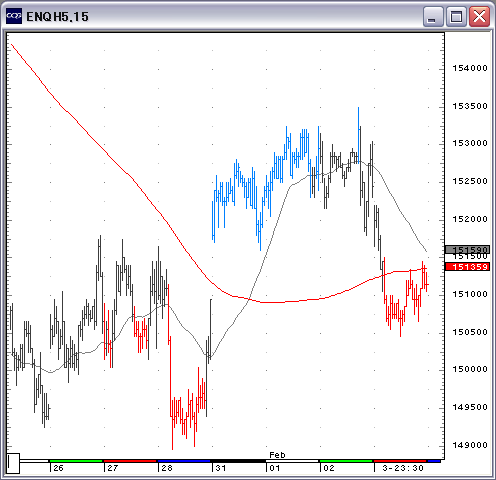Click the 152000 price scale label

coord(470,219)
